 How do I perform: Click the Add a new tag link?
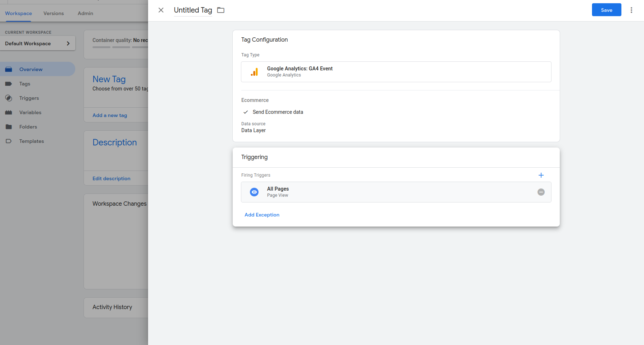pyautogui.click(x=110, y=115)
